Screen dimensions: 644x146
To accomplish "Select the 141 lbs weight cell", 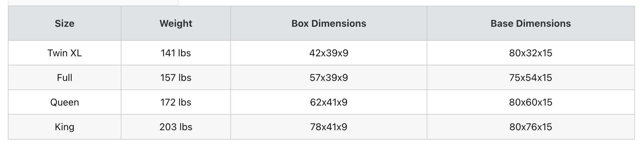I will pyautogui.click(x=176, y=53).
